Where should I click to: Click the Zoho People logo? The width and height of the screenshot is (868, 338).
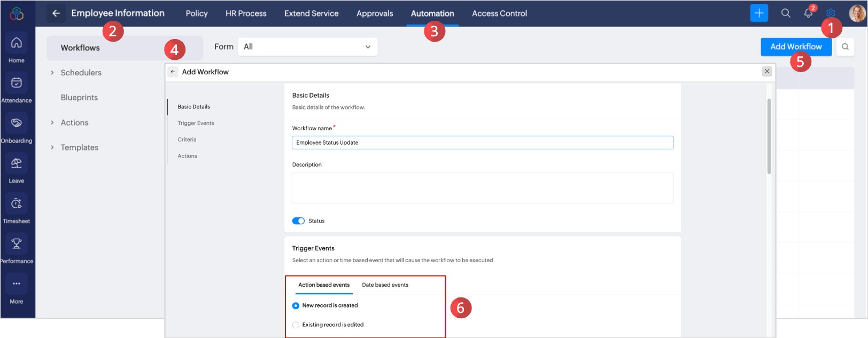coord(17,13)
